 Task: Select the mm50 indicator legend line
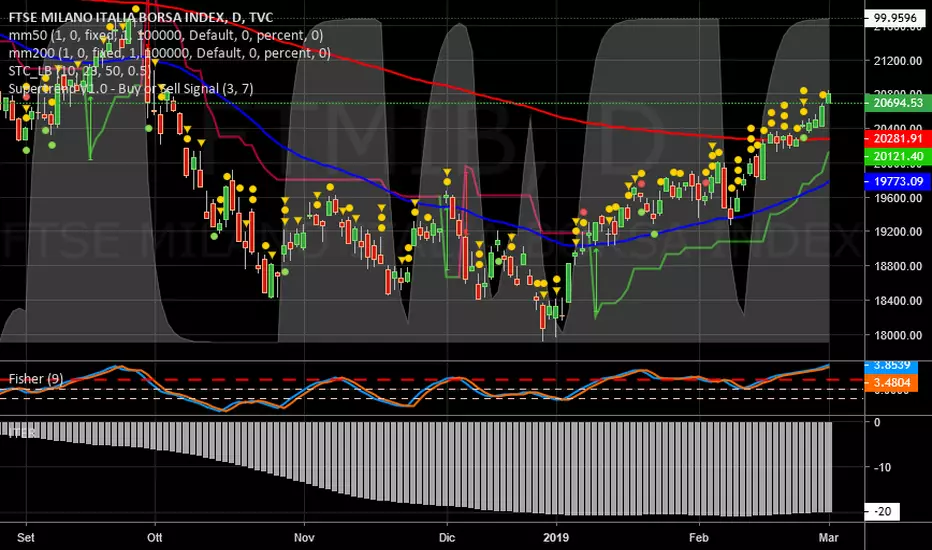166,35
